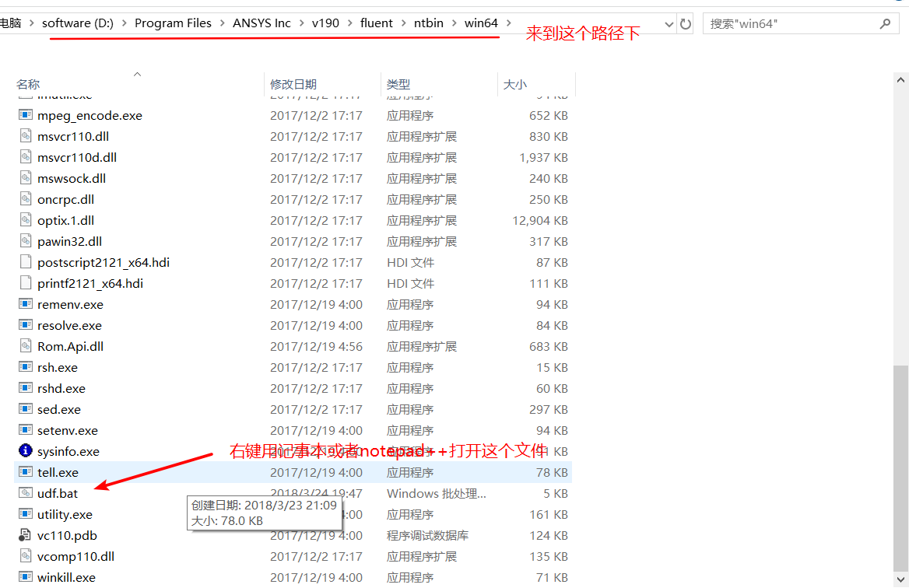Navigate to the ANSYS Inc breadcrumb item

point(261,23)
